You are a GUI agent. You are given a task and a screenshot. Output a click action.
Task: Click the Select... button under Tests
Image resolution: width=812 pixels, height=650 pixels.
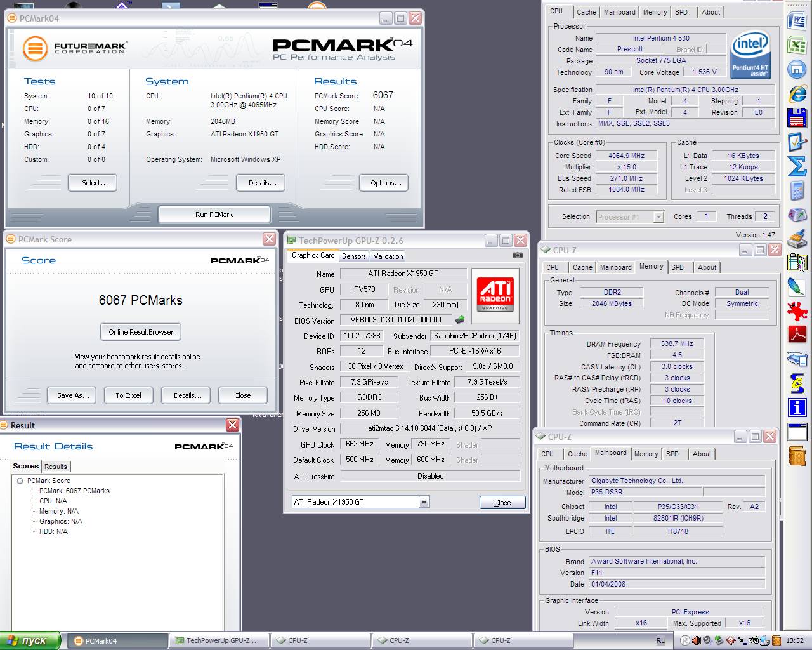click(93, 183)
